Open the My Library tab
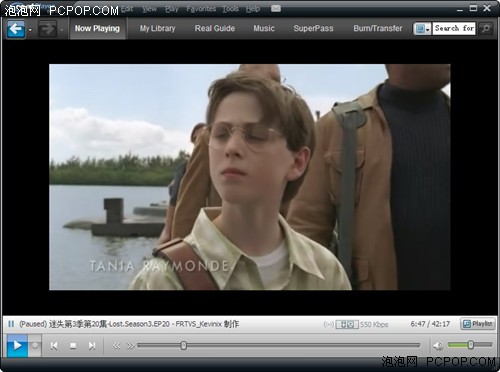Image resolution: width=500 pixels, height=372 pixels. [x=157, y=29]
